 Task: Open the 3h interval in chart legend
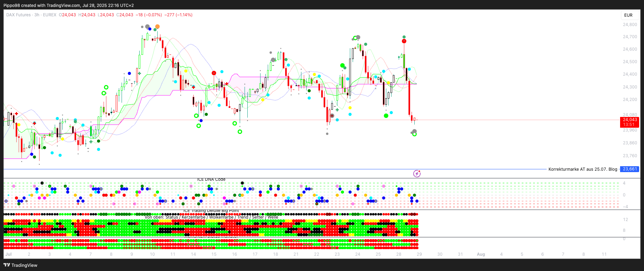37,15
